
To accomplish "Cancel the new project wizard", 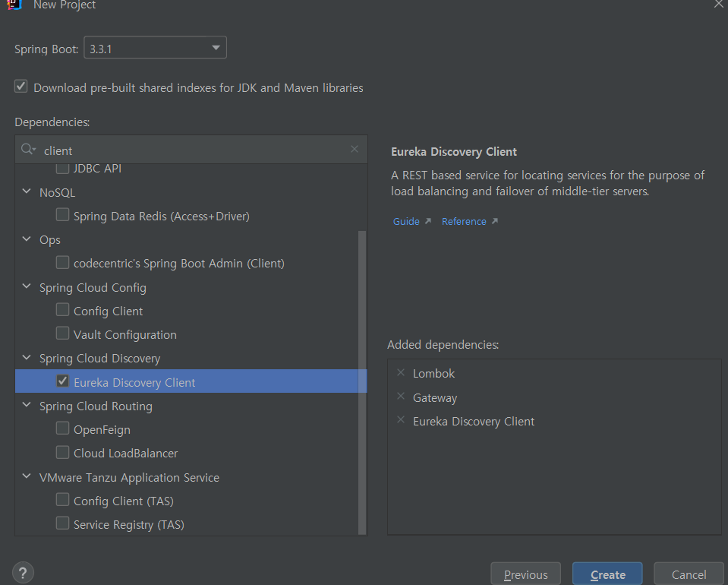I will pyautogui.click(x=689, y=575).
